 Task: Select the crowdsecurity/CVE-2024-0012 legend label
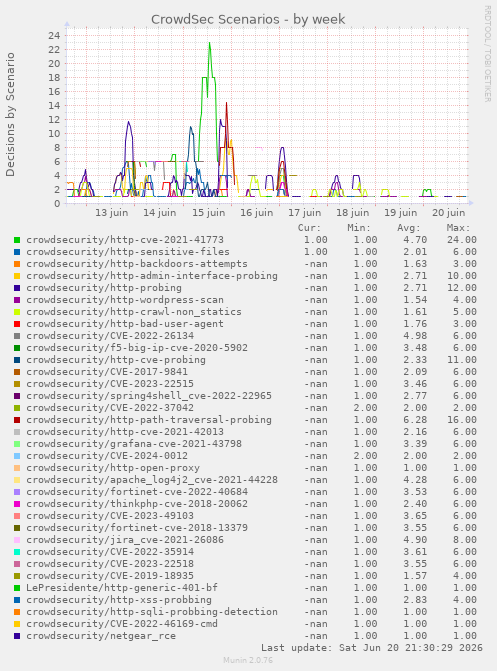[x=107, y=455]
